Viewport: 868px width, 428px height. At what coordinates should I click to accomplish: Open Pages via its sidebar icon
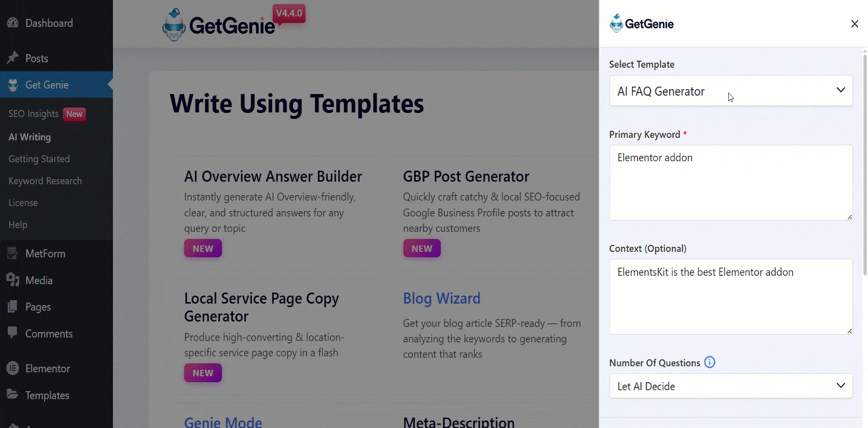(x=12, y=306)
